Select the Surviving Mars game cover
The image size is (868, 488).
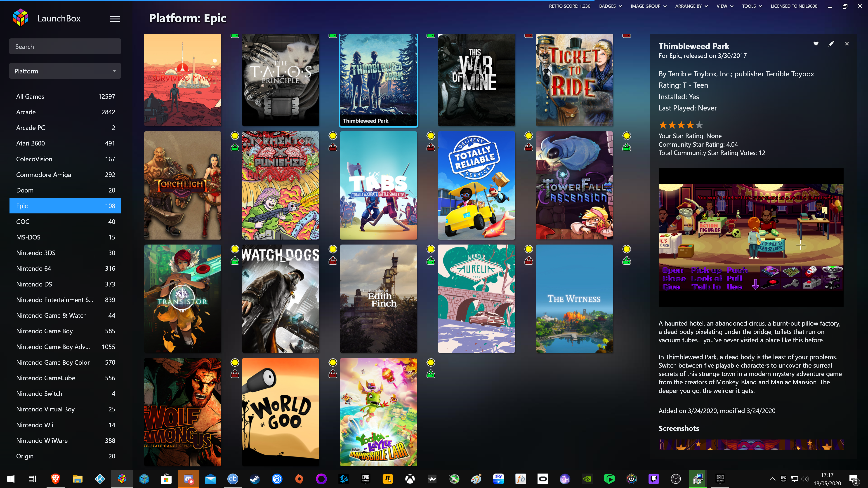[x=183, y=80]
